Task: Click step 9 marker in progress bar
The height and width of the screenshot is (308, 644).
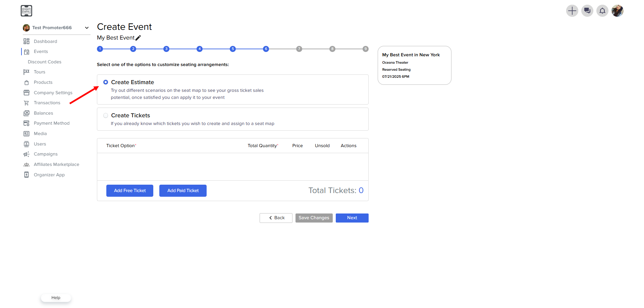Action: tap(366, 49)
